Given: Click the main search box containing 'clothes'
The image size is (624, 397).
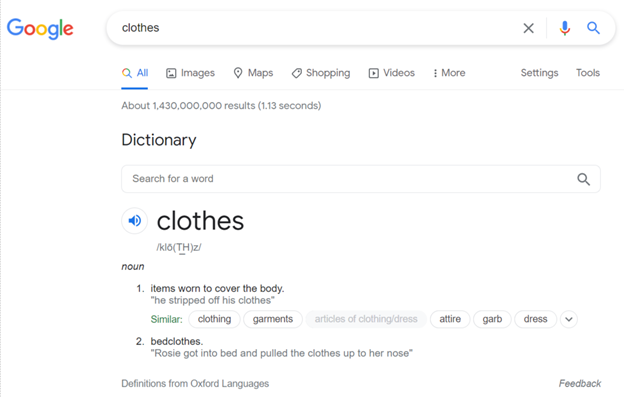Looking at the screenshot, I should 313,28.
